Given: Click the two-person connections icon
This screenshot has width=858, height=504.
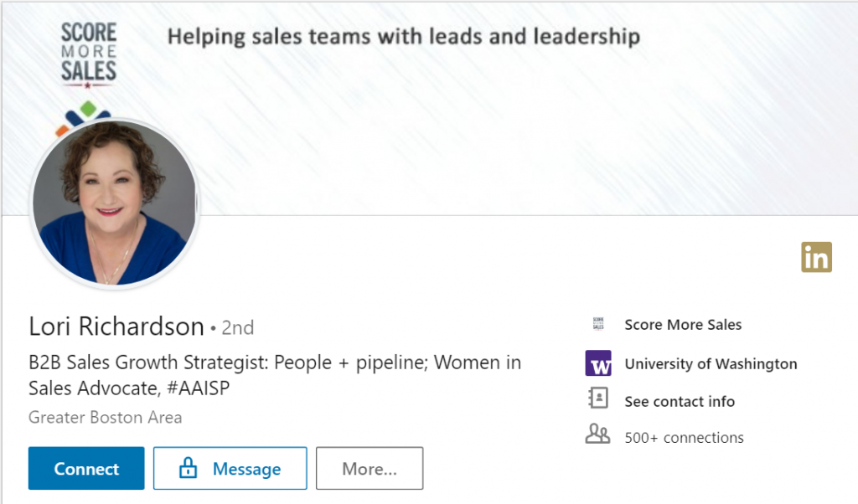Looking at the screenshot, I should (x=597, y=436).
